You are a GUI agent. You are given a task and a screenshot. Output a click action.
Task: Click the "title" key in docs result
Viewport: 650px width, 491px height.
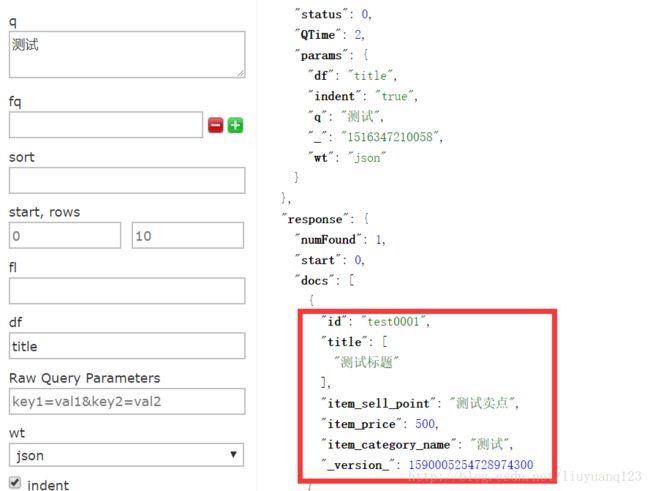(x=344, y=342)
